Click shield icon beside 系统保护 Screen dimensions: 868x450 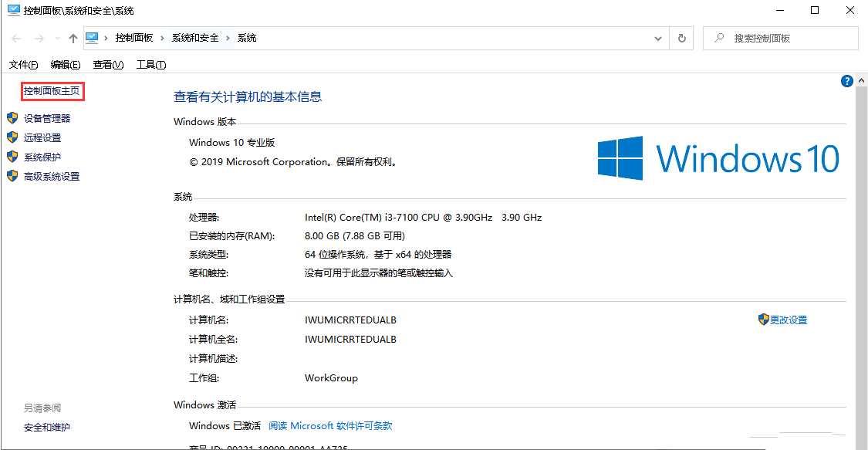(12, 157)
